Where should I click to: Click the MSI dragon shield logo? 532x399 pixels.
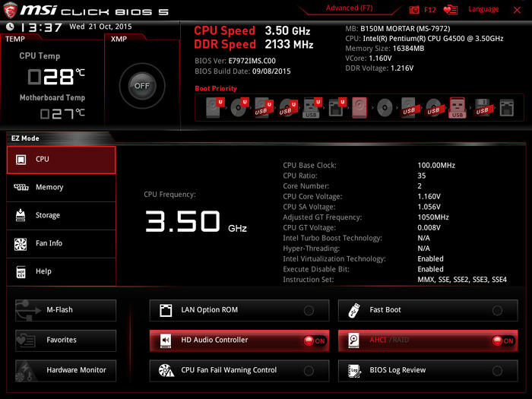(x=10, y=9)
